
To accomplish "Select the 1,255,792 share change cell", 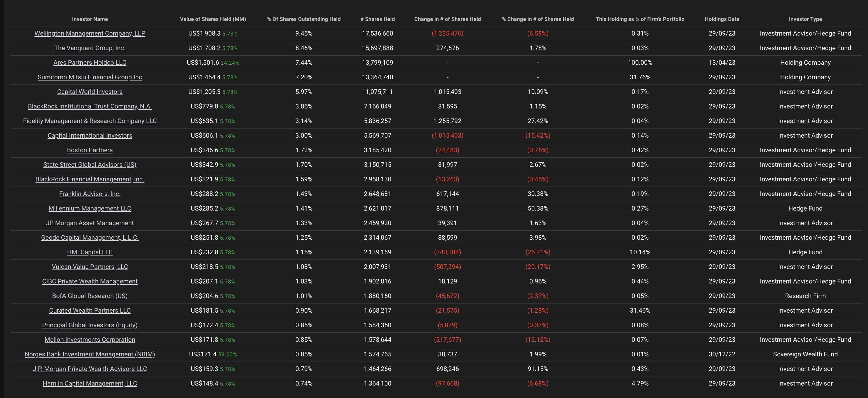I will (x=448, y=121).
